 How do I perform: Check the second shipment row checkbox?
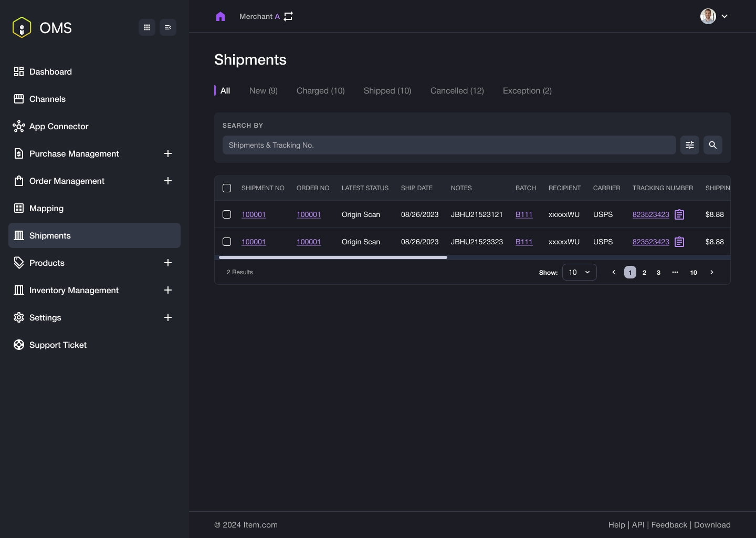[x=227, y=242]
